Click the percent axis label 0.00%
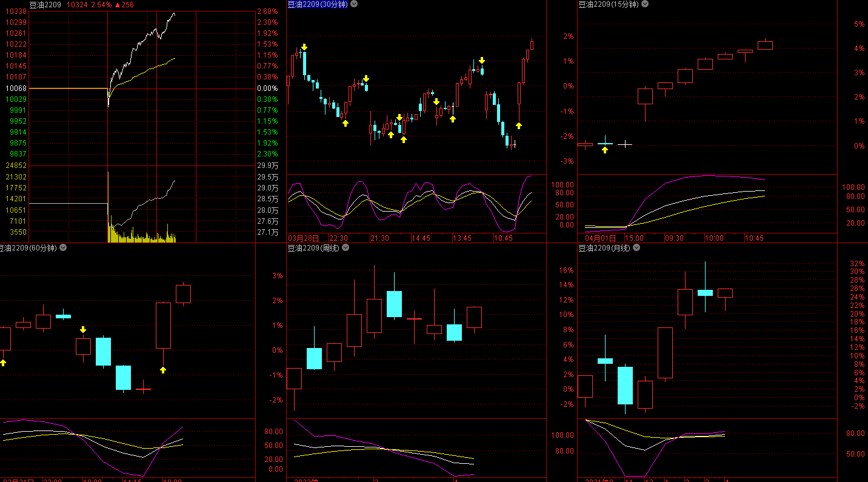This screenshot has height=482, width=868. [x=267, y=89]
